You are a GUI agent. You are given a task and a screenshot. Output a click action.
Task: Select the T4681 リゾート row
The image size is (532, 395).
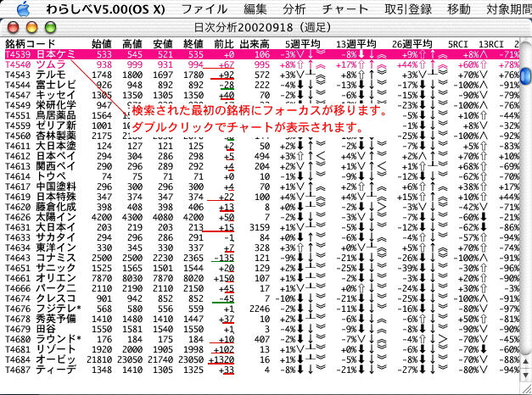pyautogui.click(x=262, y=349)
